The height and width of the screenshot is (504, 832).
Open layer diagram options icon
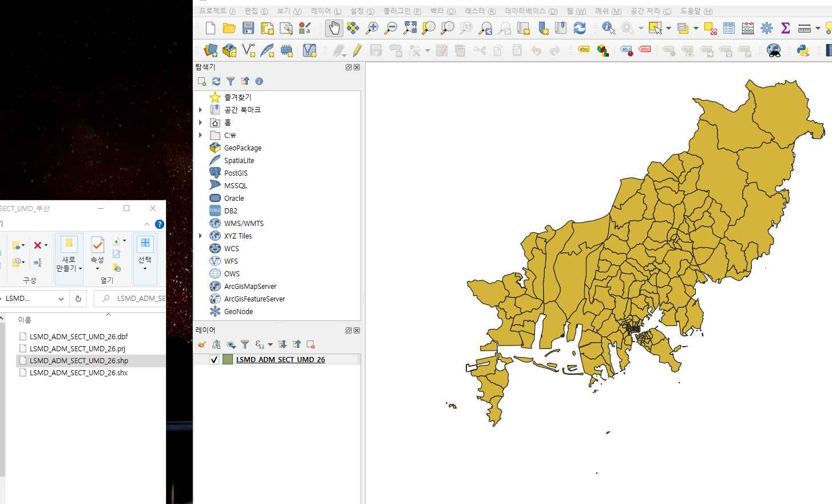click(x=603, y=50)
